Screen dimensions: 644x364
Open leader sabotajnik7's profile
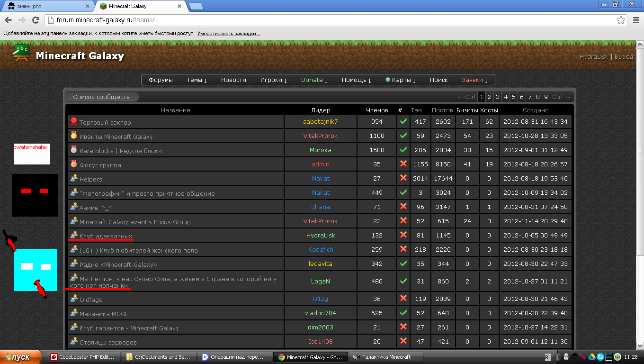coord(321,122)
